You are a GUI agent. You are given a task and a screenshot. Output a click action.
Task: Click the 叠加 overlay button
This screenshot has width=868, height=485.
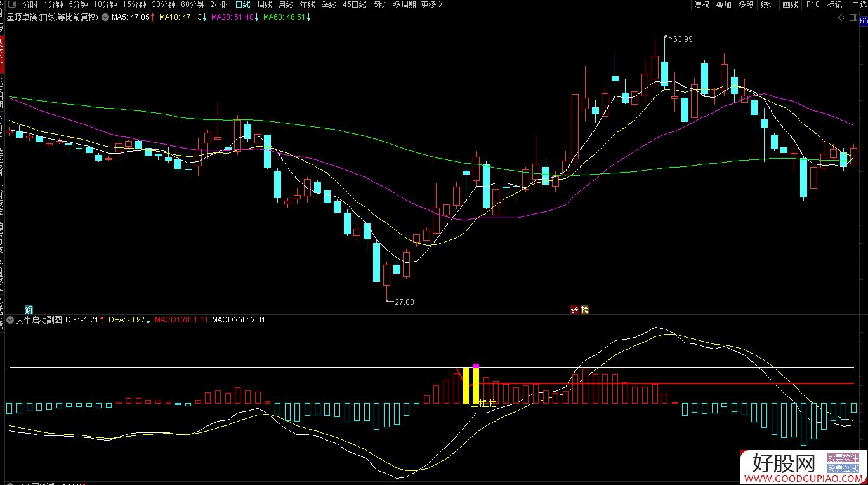point(724,4)
